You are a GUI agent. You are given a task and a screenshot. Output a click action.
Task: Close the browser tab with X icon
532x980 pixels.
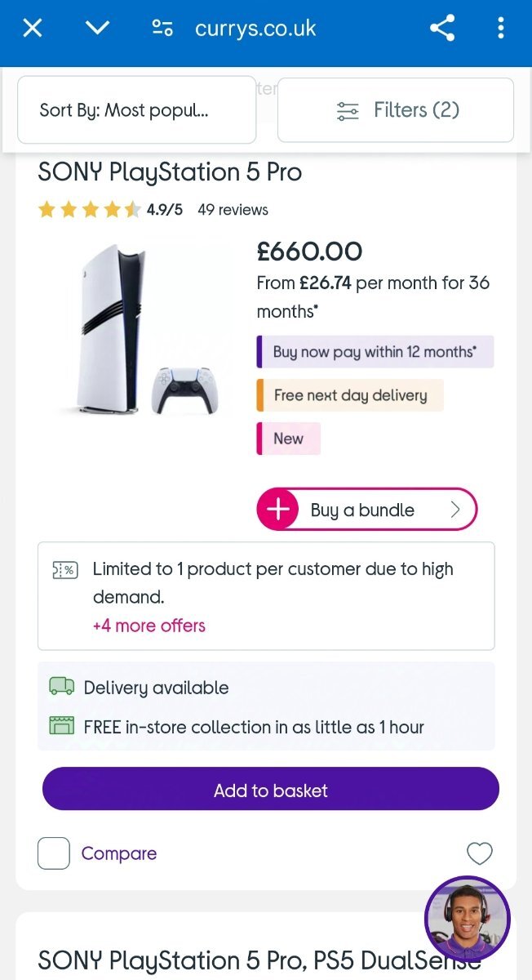point(32,29)
